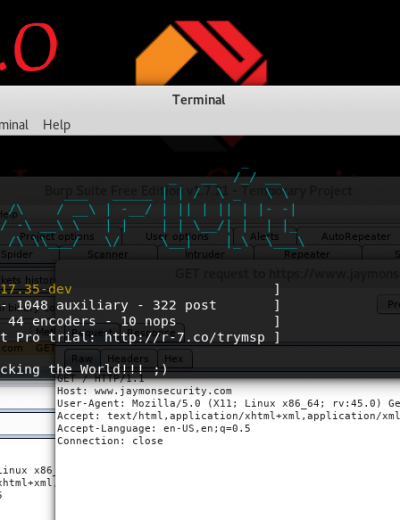Click the '1048 auxiliary - 322 post' line
This screenshot has height=520, width=400.
click(116, 305)
